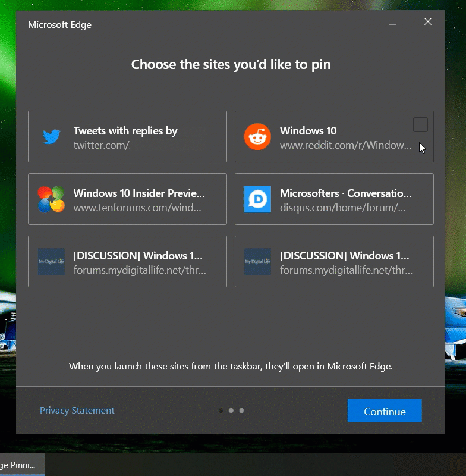Choose the 'Microsofters · Conversation' Disqus tile title

tap(345, 193)
